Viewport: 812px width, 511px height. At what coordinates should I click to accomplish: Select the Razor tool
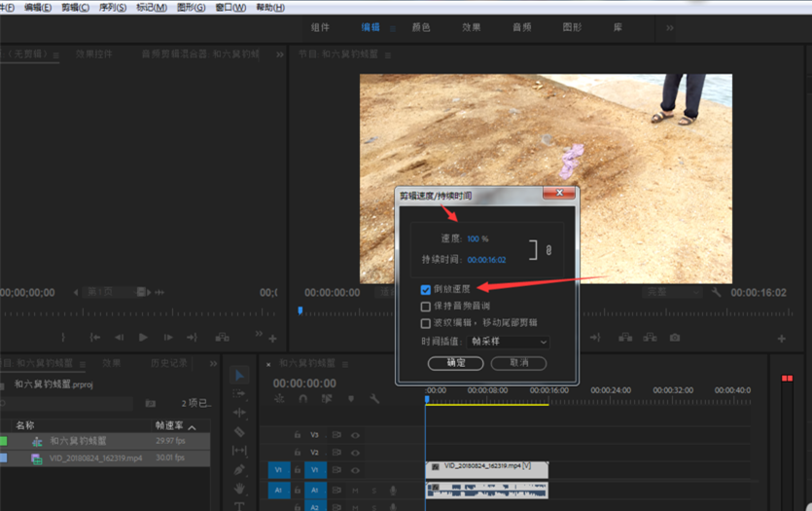(x=240, y=431)
